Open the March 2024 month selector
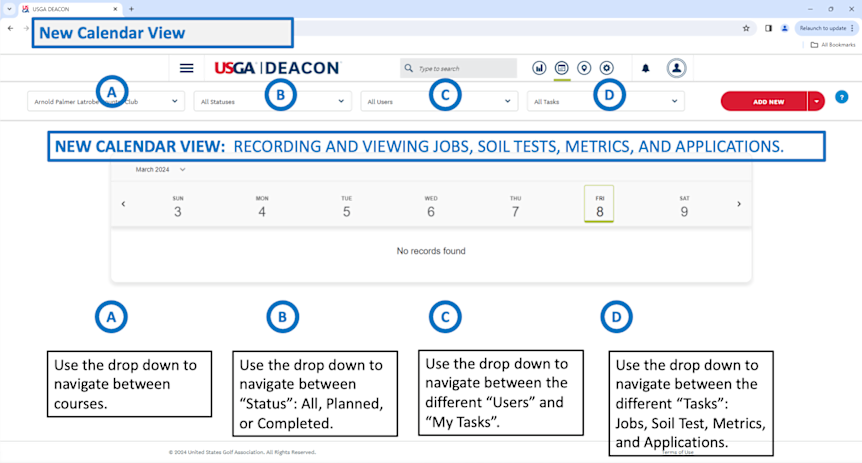862x463 pixels. [160, 169]
